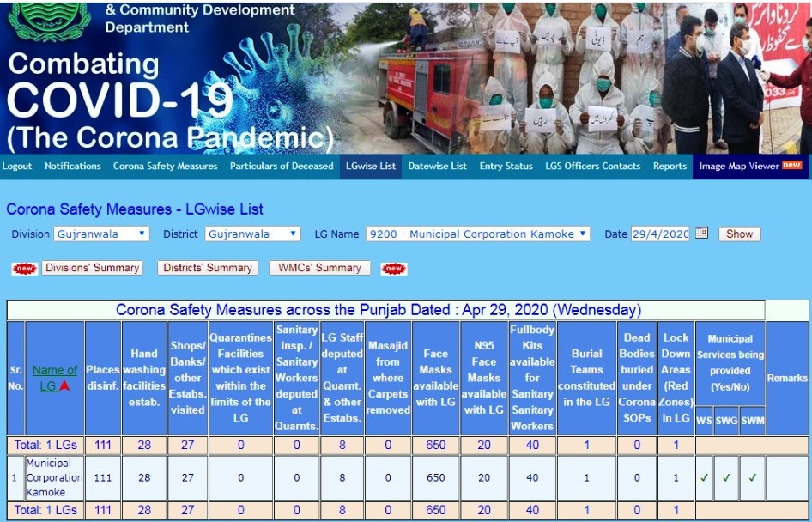This screenshot has height=522, width=812.
Task: Open the District dropdown showing Gujranwala
Action: pyautogui.click(x=252, y=234)
